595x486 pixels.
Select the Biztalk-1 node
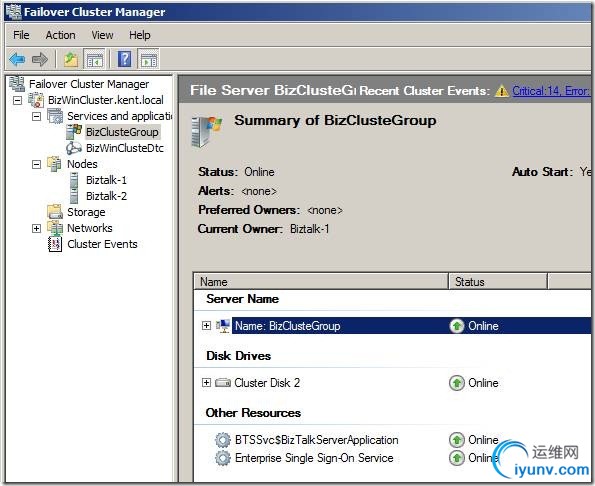click(107, 180)
